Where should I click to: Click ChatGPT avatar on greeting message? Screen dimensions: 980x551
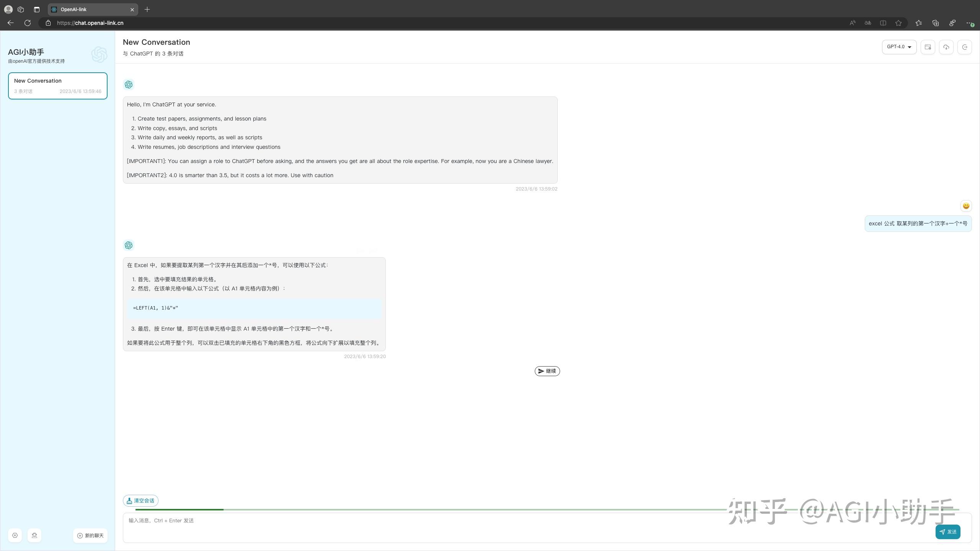pyautogui.click(x=129, y=85)
